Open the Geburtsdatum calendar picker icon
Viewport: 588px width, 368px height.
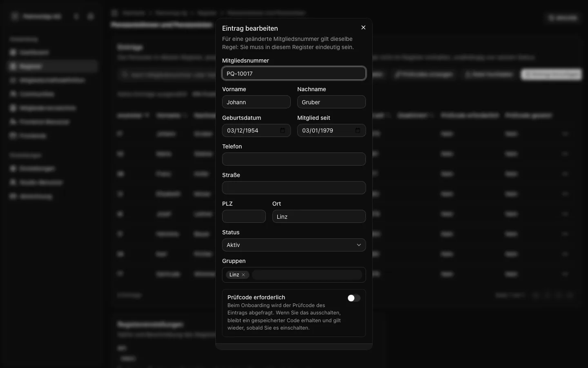283,130
